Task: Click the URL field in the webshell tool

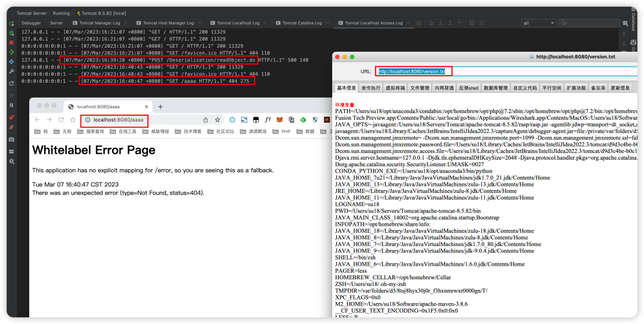Action: (x=505, y=71)
